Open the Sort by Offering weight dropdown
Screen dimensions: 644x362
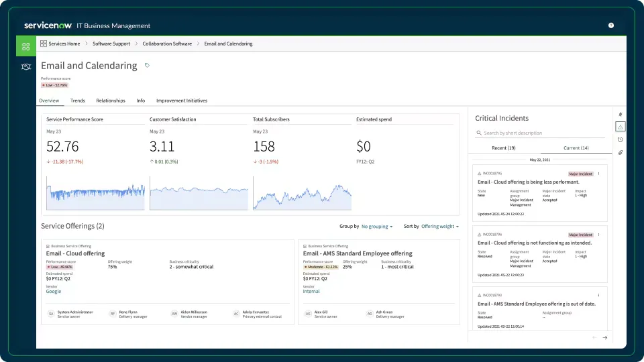[x=440, y=227]
